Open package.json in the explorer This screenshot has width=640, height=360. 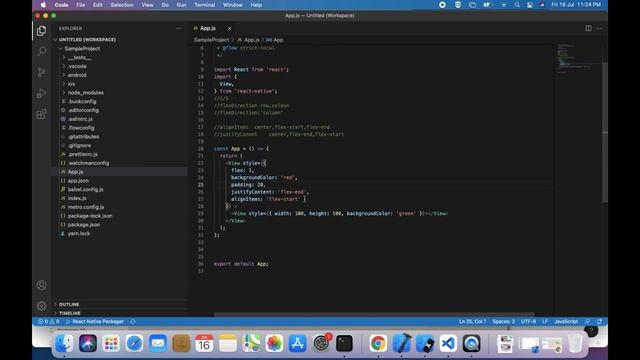pos(84,224)
